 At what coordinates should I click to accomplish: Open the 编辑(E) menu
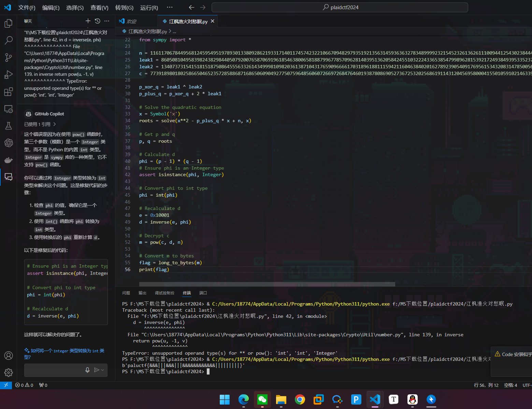point(51,8)
